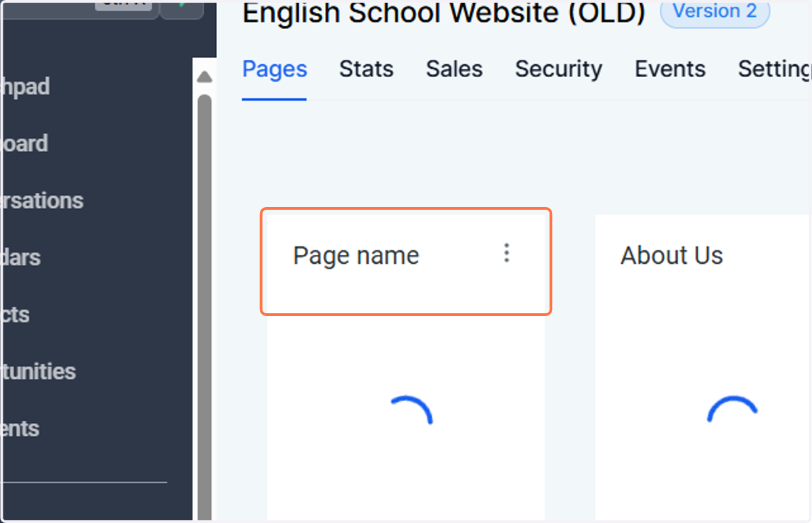Select the About Us card title
The height and width of the screenshot is (523, 812).
[x=672, y=256]
